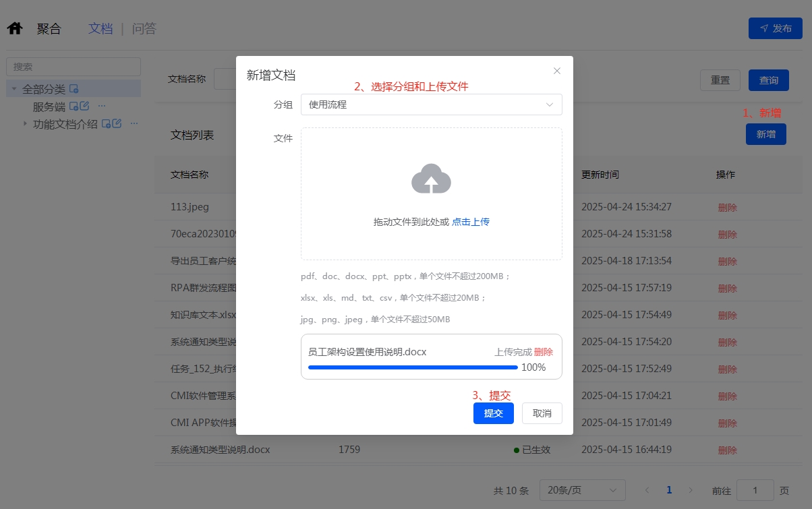The image size is (812, 509).
Task: Open the 分组 dropdown showing 使用流程
Action: 432,104
